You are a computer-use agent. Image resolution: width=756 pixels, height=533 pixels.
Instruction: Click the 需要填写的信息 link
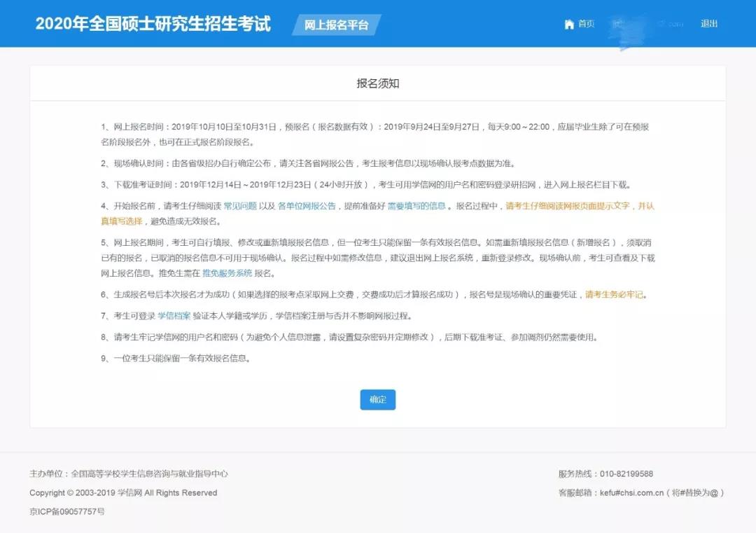point(416,206)
